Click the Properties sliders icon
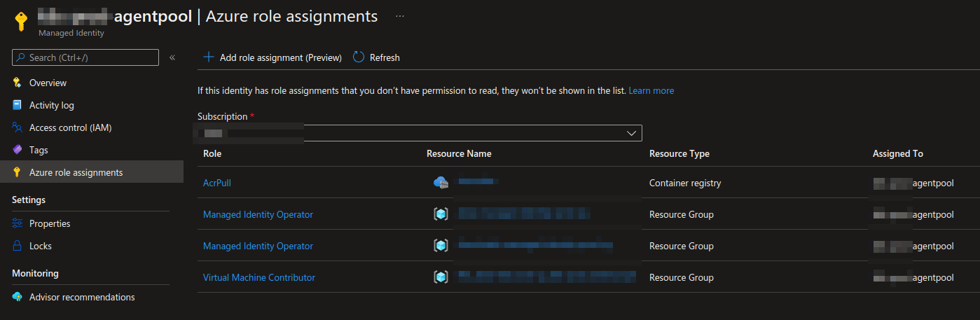This screenshot has width=980, height=320. (x=17, y=223)
